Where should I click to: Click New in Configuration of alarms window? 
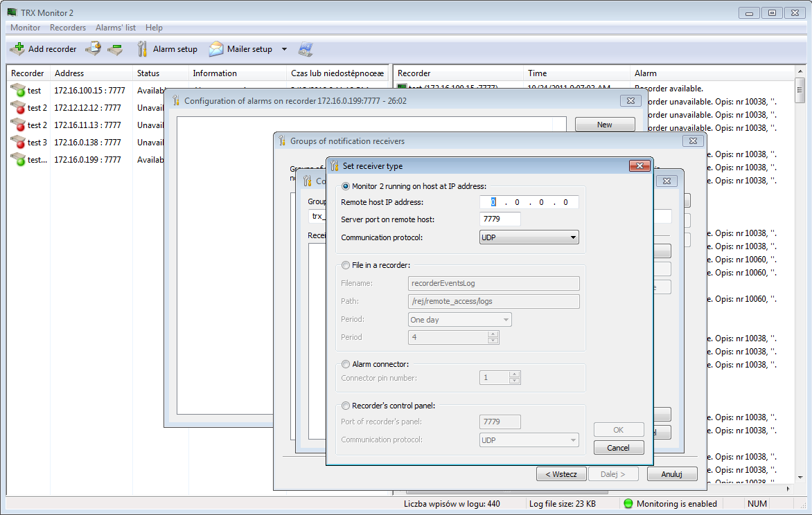click(x=604, y=125)
